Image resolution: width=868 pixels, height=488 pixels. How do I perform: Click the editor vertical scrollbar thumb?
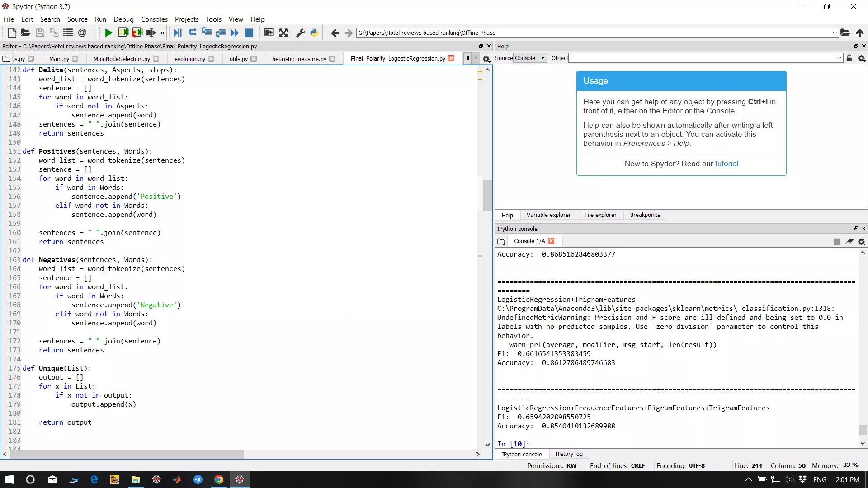tap(487, 195)
